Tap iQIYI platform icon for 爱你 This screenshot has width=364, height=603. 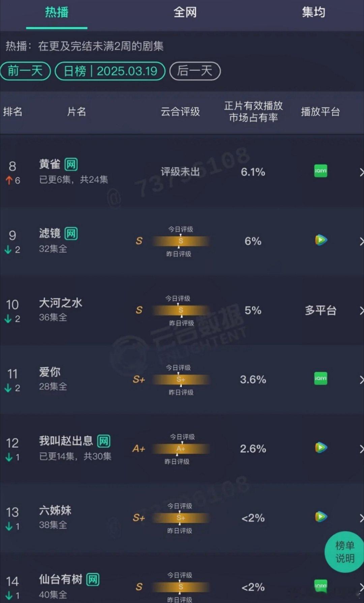coord(321,379)
